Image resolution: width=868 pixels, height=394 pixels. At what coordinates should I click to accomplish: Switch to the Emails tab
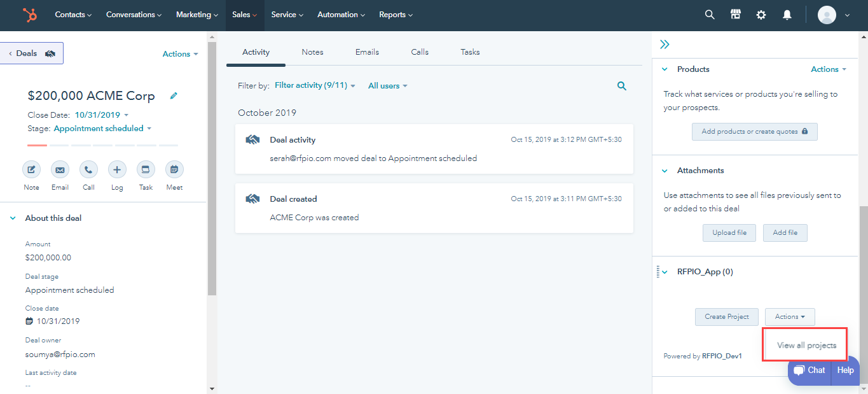pyautogui.click(x=367, y=52)
